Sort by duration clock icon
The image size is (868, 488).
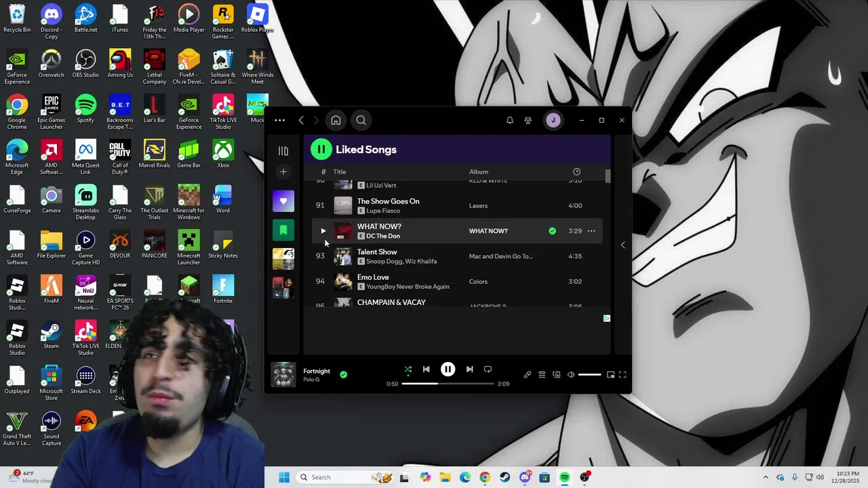click(x=576, y=172)
